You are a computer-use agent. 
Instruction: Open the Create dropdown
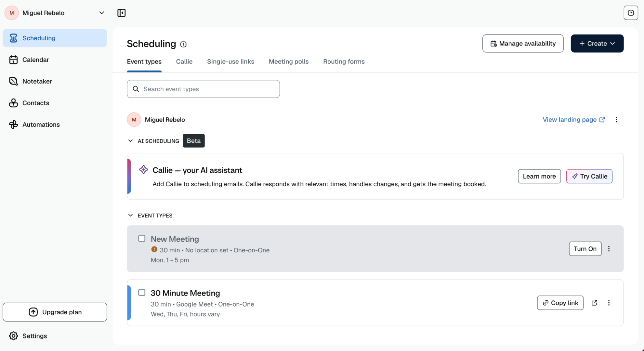[x=597, y=44]
